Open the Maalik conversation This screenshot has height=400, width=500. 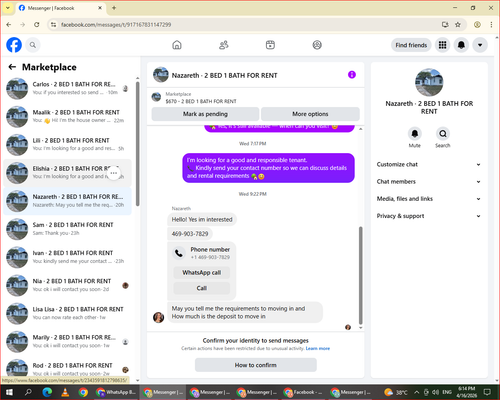(x=67, y=116)
